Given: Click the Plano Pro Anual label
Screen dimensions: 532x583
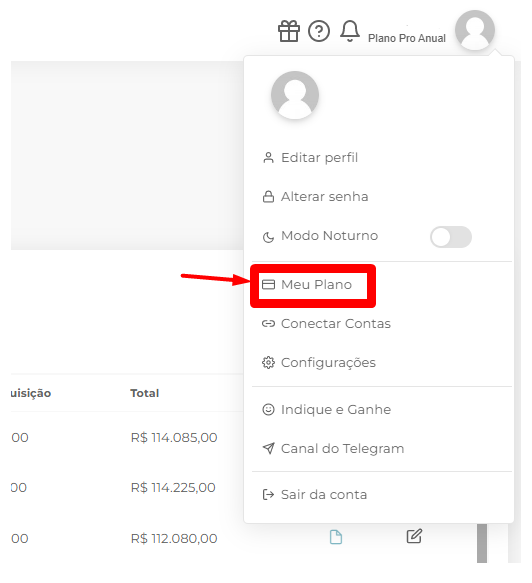Looking at the screenshot, I should point(407,38).
